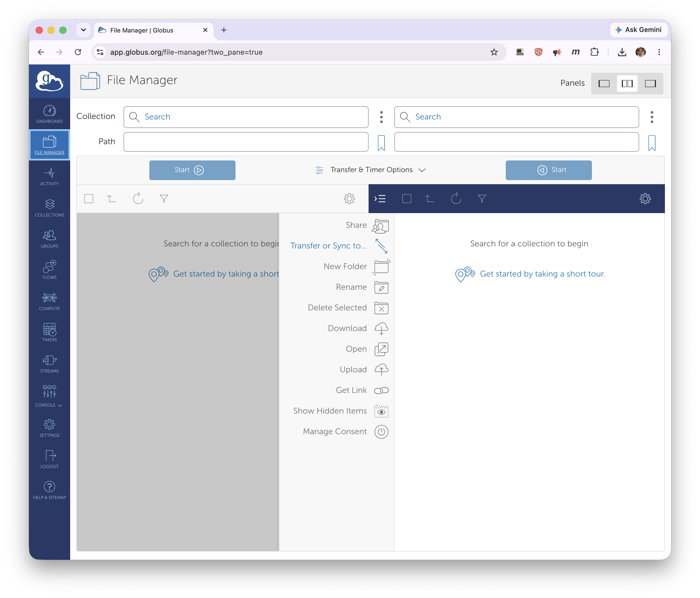Choose Rename action

tap(362, 287)
